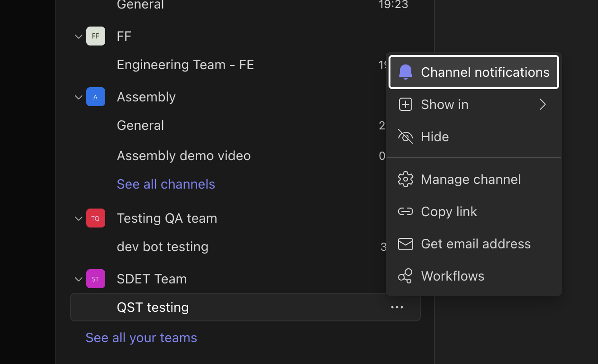This screenshot has width=598, height=364.
Task: Click the red TQ team avatar
Action: coord(96,218)
